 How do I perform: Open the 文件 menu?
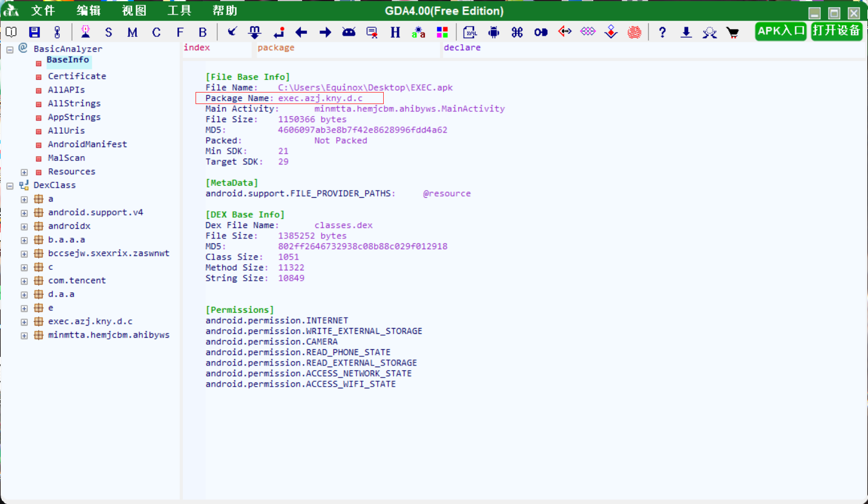click(x=43, y=11)
